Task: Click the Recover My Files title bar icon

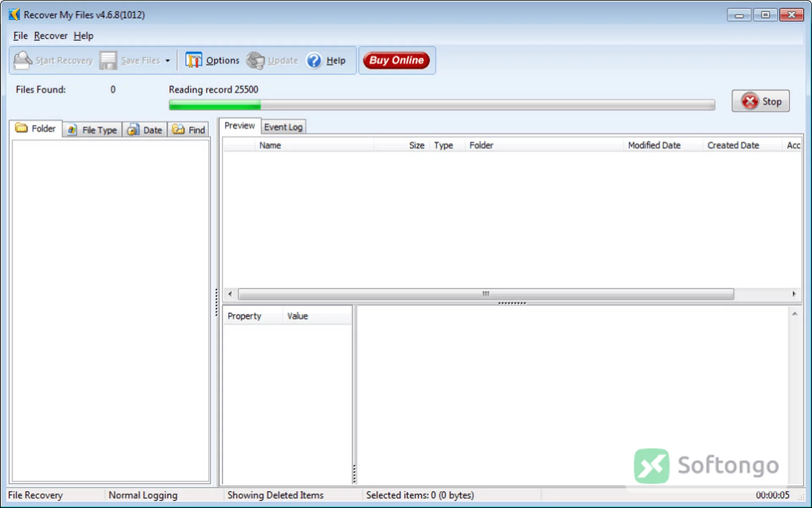Action: (x=14, y=15)
